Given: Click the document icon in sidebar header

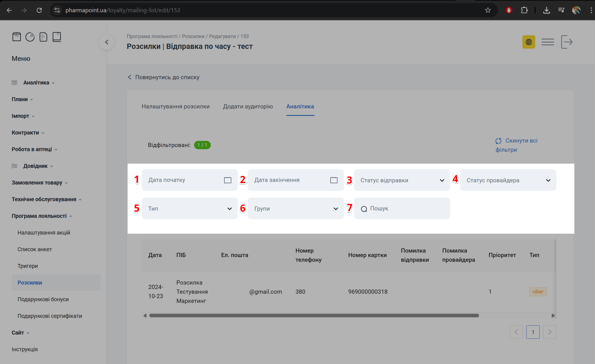Looking at the screenshot, I should [43, 37].
